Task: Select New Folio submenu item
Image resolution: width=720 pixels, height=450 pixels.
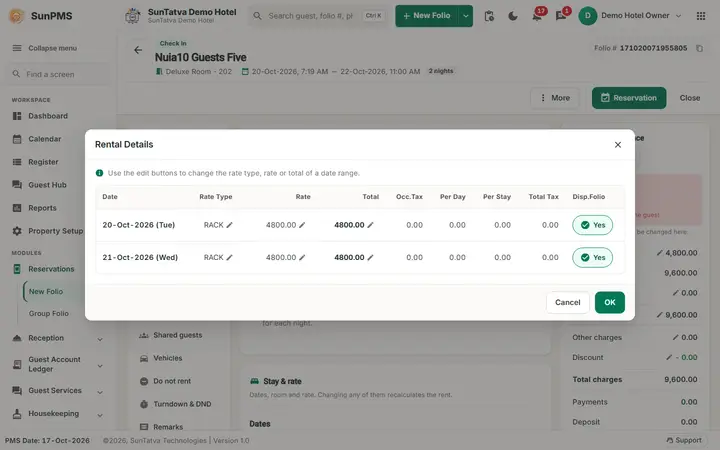Action: [46, 292]
